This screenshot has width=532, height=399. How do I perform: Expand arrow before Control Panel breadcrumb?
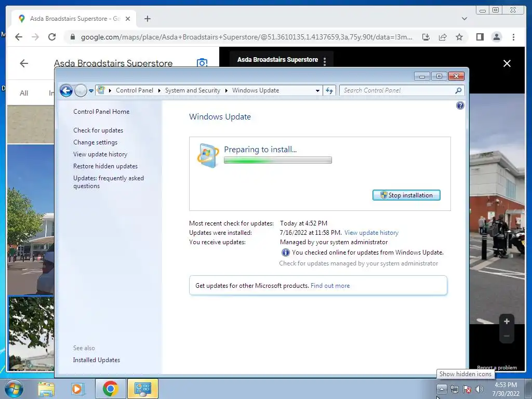110,90
